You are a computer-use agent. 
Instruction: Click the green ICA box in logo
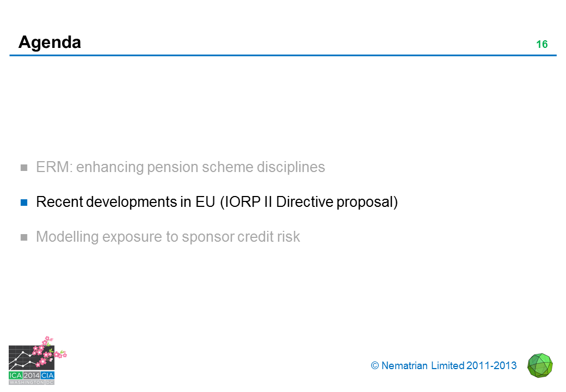click(x=15, y=375)
